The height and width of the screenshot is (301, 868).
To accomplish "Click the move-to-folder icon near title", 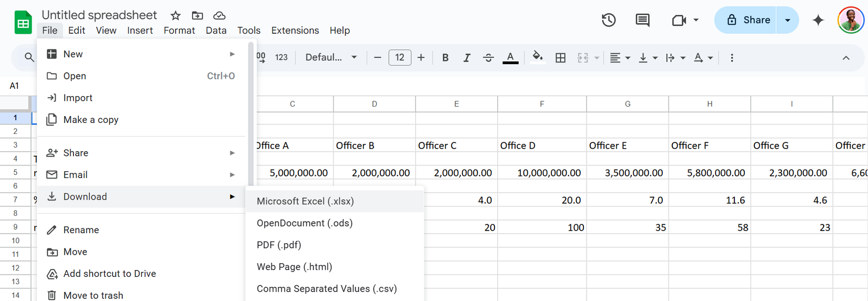I will 197,16.
